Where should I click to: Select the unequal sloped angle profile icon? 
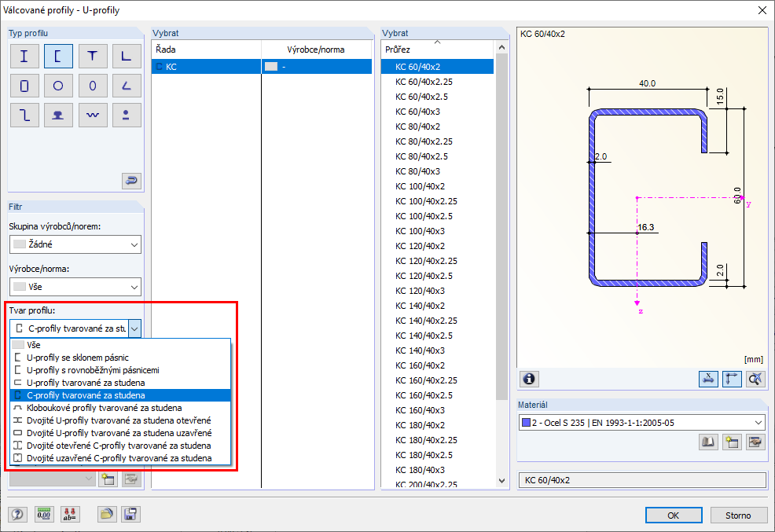point(127,86)
